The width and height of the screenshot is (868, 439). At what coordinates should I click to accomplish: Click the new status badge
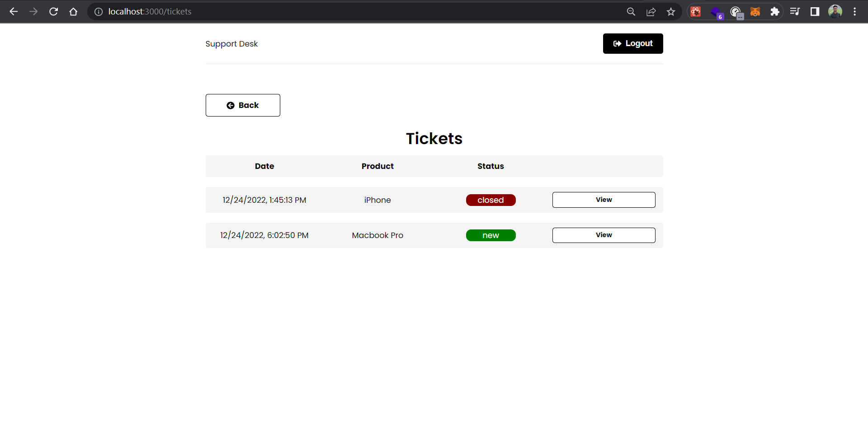coord(491,235)
